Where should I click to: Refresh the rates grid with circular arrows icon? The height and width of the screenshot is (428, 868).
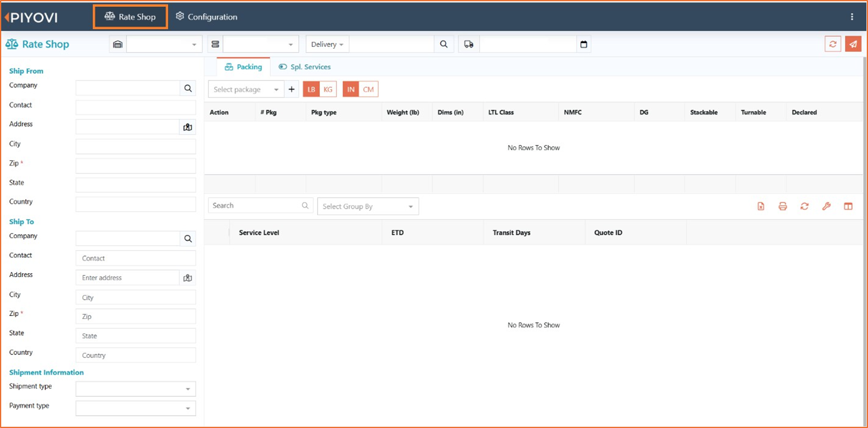pos(805,206)
